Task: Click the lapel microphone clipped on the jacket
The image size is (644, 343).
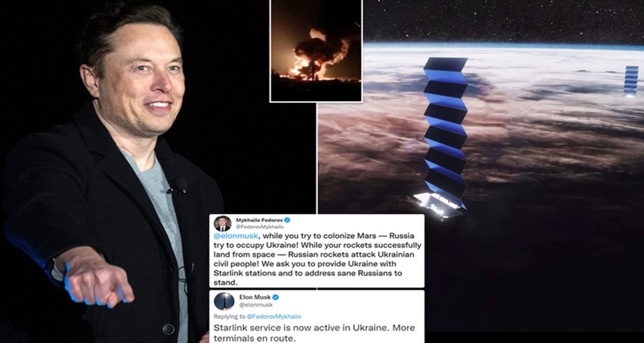Action: pos(179,186)
